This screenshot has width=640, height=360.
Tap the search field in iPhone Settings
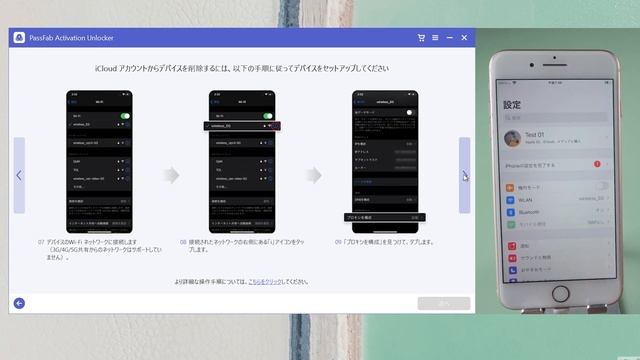click(555, 118)
